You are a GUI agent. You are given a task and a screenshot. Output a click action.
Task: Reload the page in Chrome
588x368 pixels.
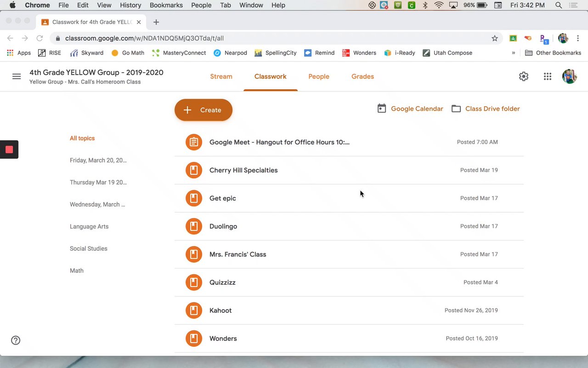pos(40,38)
